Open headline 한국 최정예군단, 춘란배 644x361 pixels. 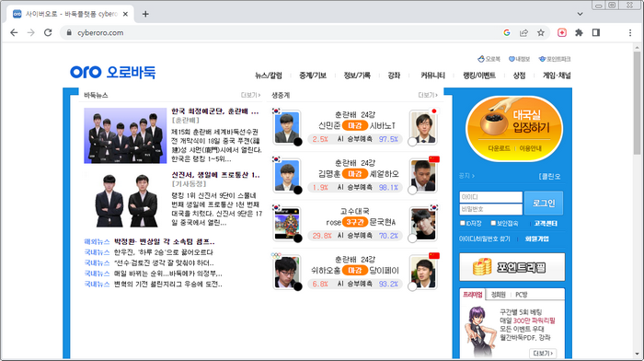tap(214, 111)
